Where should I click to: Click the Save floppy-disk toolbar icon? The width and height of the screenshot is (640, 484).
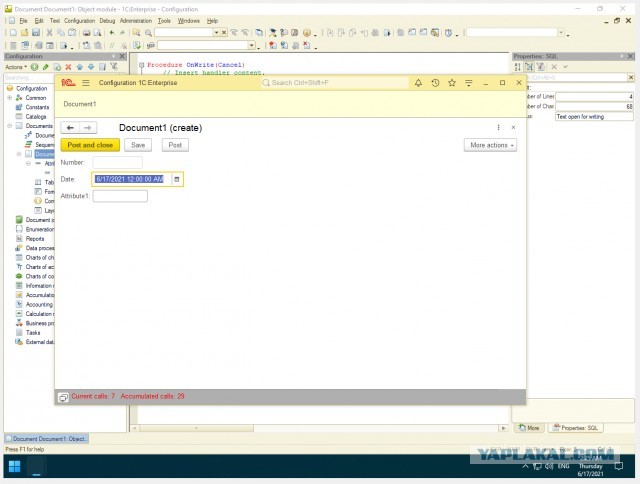[x=36, y=33]
